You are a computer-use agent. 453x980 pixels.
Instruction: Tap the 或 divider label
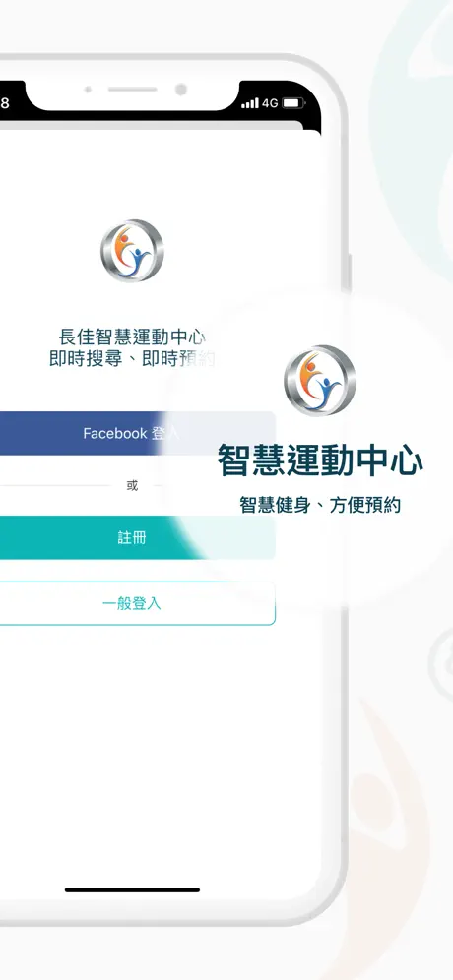pos(132,486)
